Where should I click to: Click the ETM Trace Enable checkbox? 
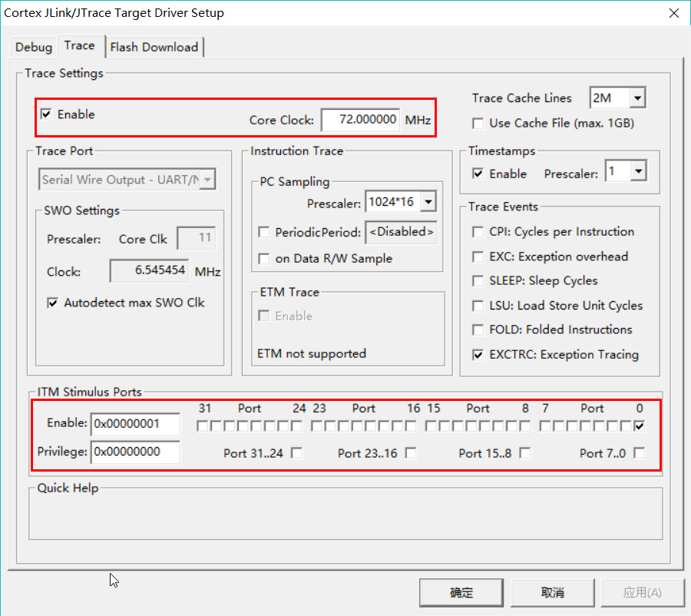[264, 316]
